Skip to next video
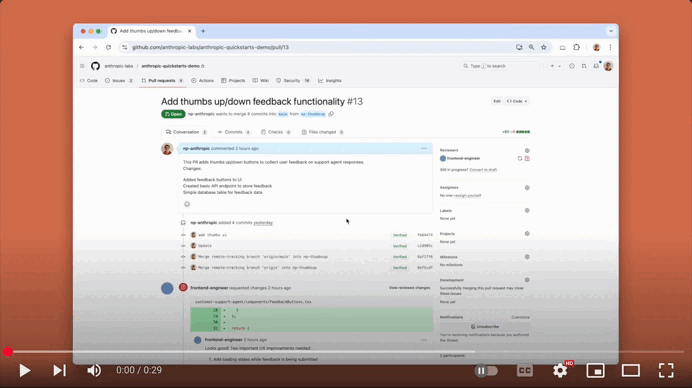This screenshot has width=692, height=388. click(x=60, y=370)
